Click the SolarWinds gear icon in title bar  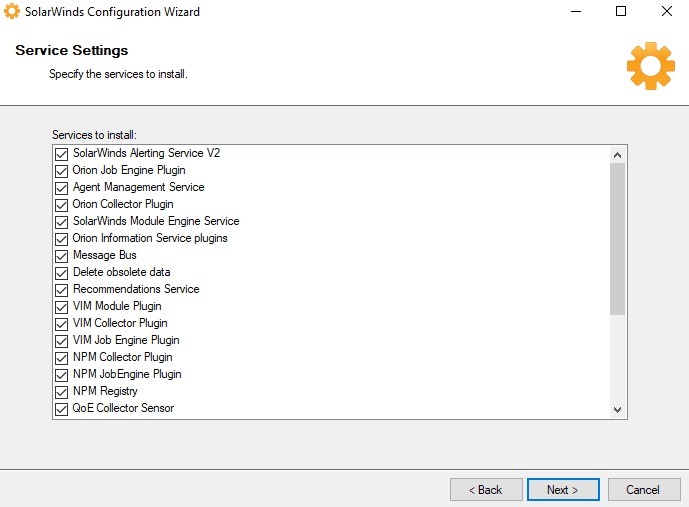[12, 12]
